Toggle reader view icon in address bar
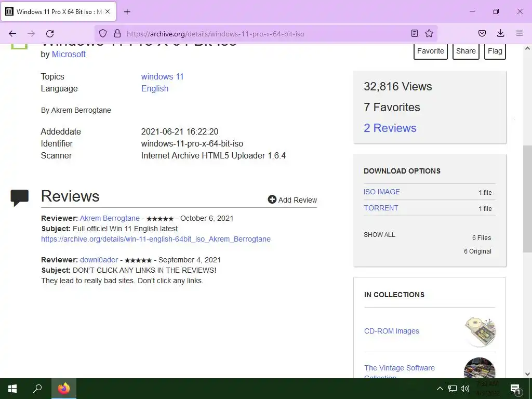 (x=414, y=33)
